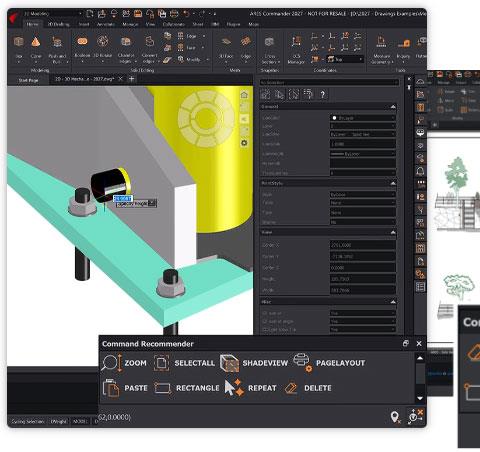Click the Undo arrow in quick access
480x452 pixels.
186,14
